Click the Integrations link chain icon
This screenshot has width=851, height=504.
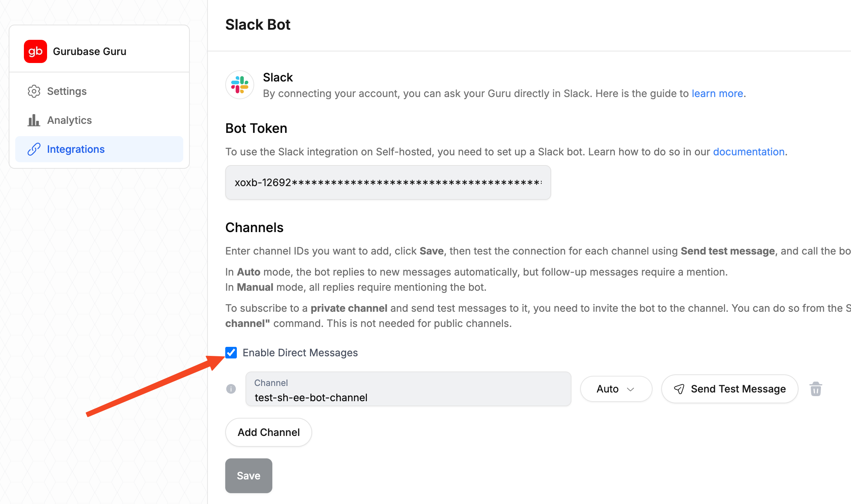tap(34, 149)
